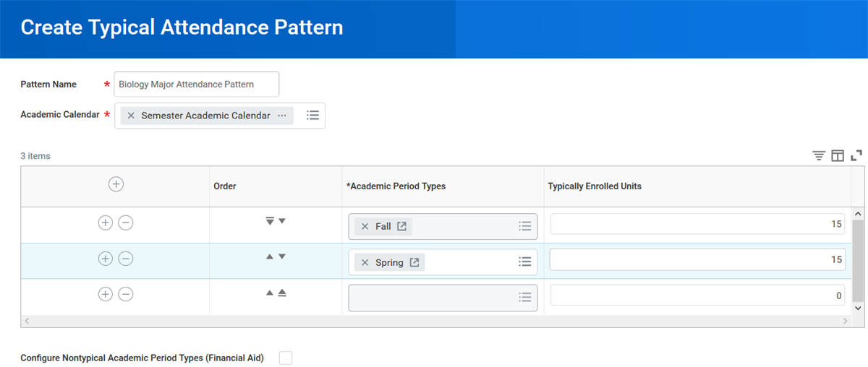Image resolution: width=868 pixels, height=367 pixels.
Task: Toggle fullscreen mode for the grid
Action: pos(856,155)
